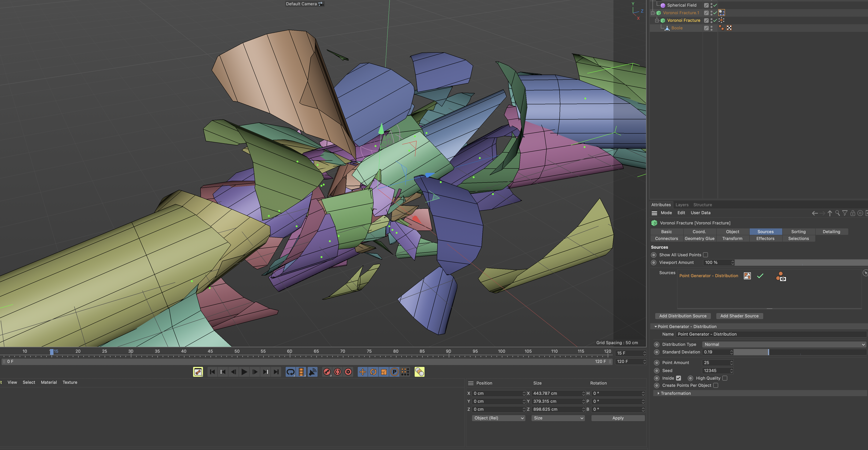Expand the Transformation section disclosure triangle
This screenshot has width=868, height=450.
(659, 393)
